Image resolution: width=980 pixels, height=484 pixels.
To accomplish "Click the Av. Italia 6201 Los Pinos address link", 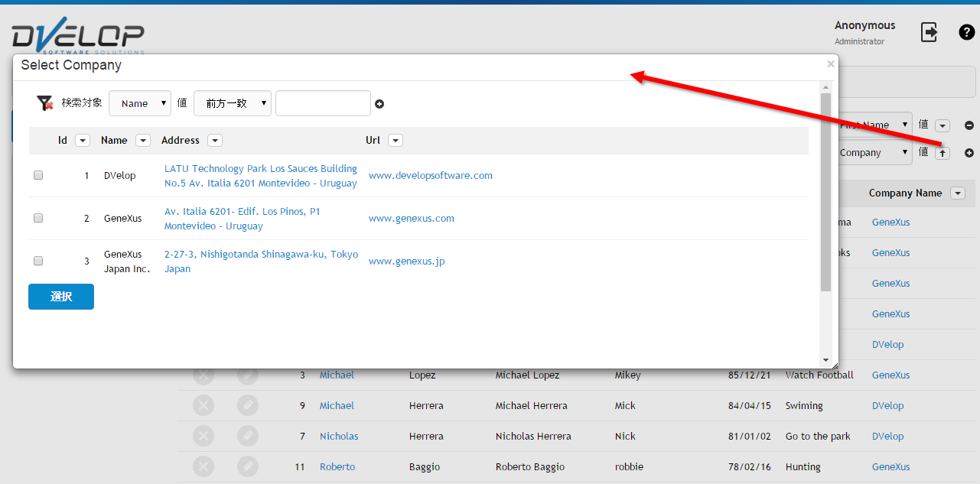I will [243, 219].
